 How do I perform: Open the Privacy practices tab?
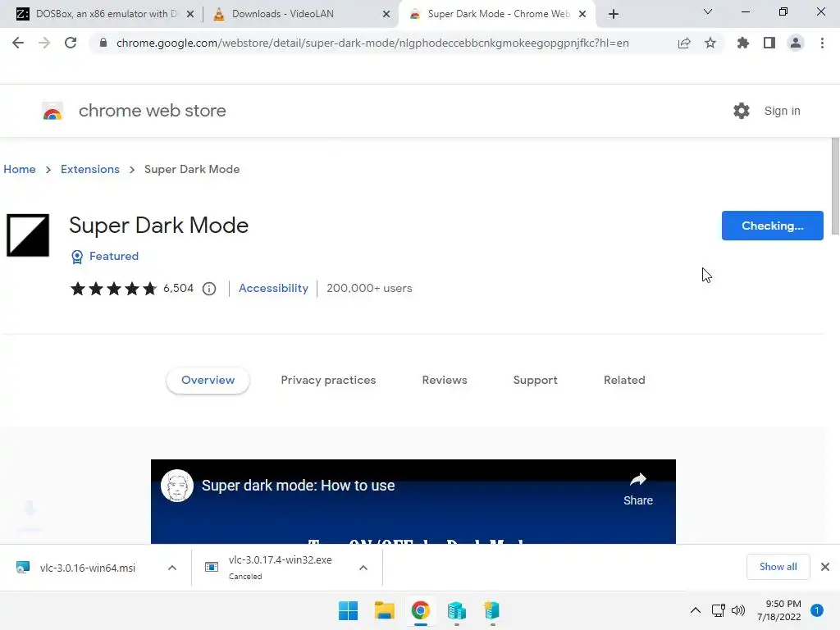coord(328,381)
